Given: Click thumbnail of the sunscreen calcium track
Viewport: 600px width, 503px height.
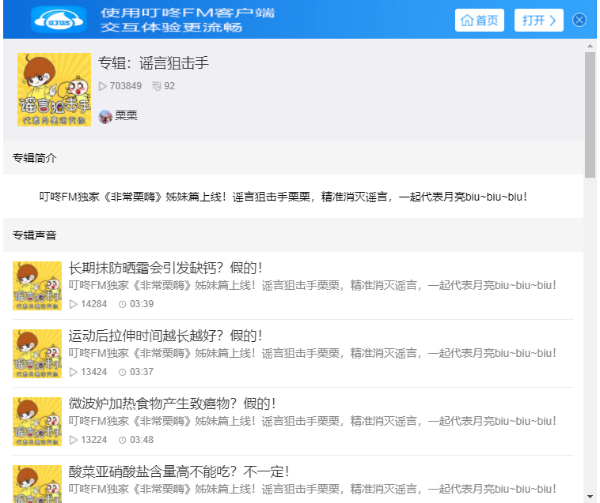Looking at the screenshot, I should pos(38,286).
